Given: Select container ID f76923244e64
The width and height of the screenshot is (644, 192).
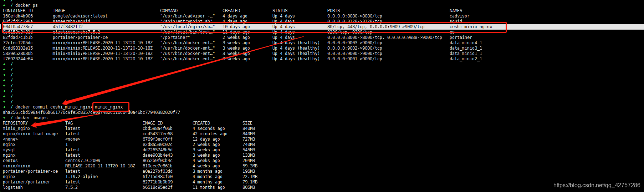Looking at the screenshot, I should [18, 59].
